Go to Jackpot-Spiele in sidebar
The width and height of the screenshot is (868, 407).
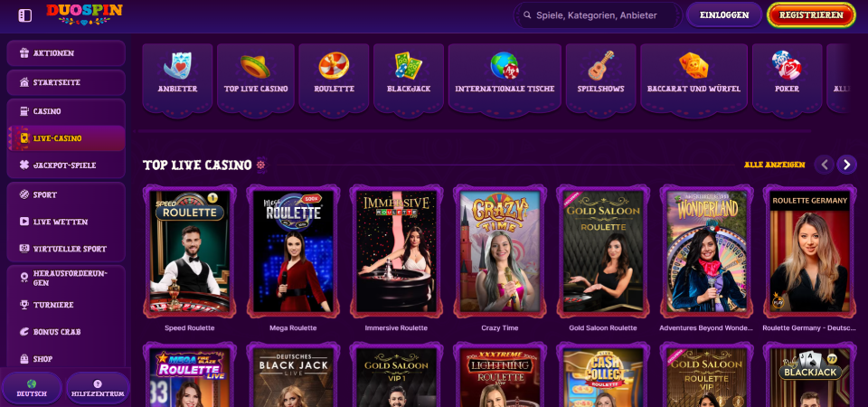[x=66, y=165]
